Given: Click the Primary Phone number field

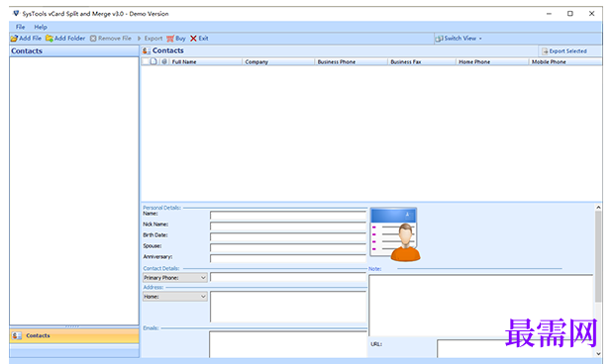Looking at the screenshot, I should pyautogui.click(x=288, y=278).
